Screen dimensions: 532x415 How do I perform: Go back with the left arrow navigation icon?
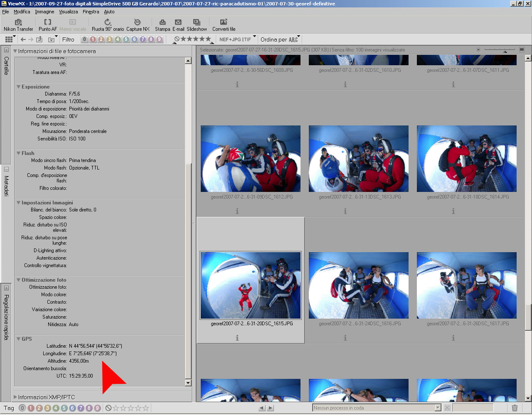[23, 39]
